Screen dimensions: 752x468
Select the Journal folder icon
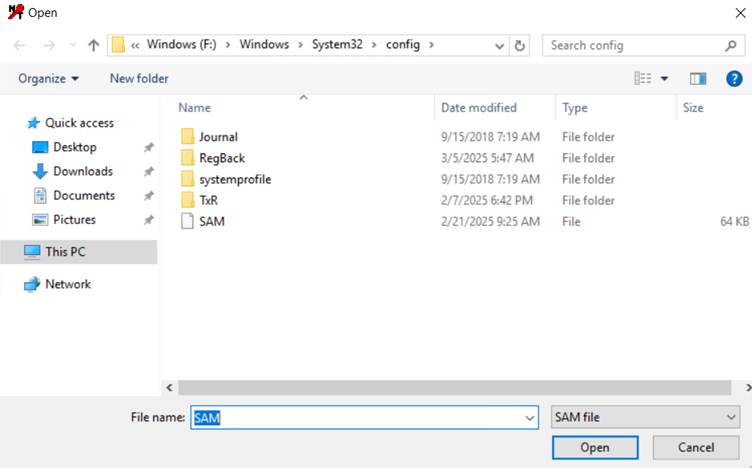click(x=188, y=137)
